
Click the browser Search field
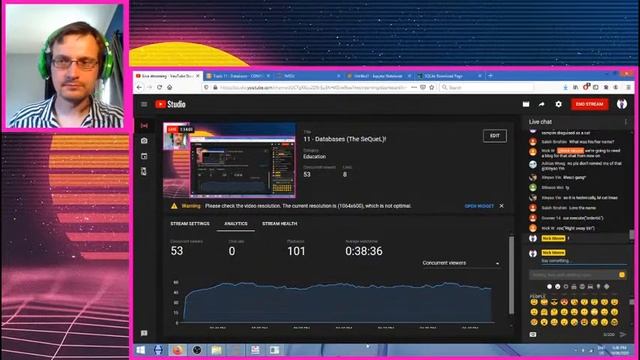(487, 87)
